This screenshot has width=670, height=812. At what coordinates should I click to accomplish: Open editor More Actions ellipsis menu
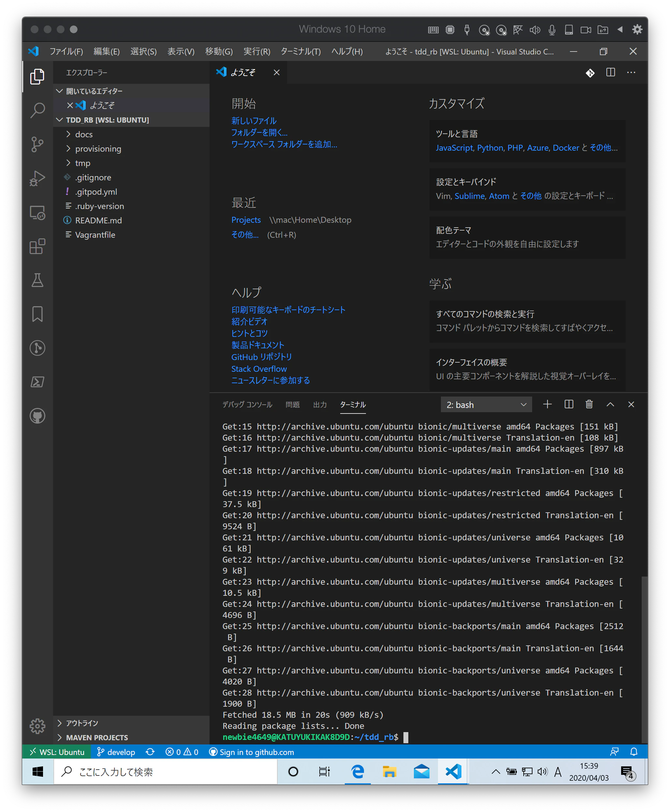(x=631, y=73)
